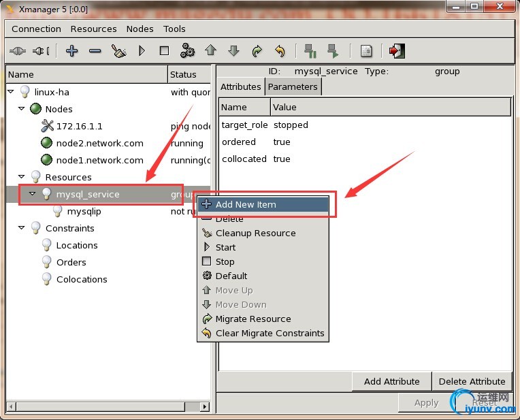Select node2.network.com in the tree

point(99,144)
